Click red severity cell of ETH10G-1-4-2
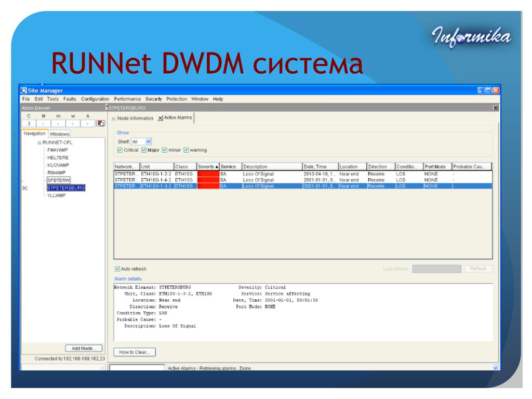532x399 pixels. pos(208,180)
